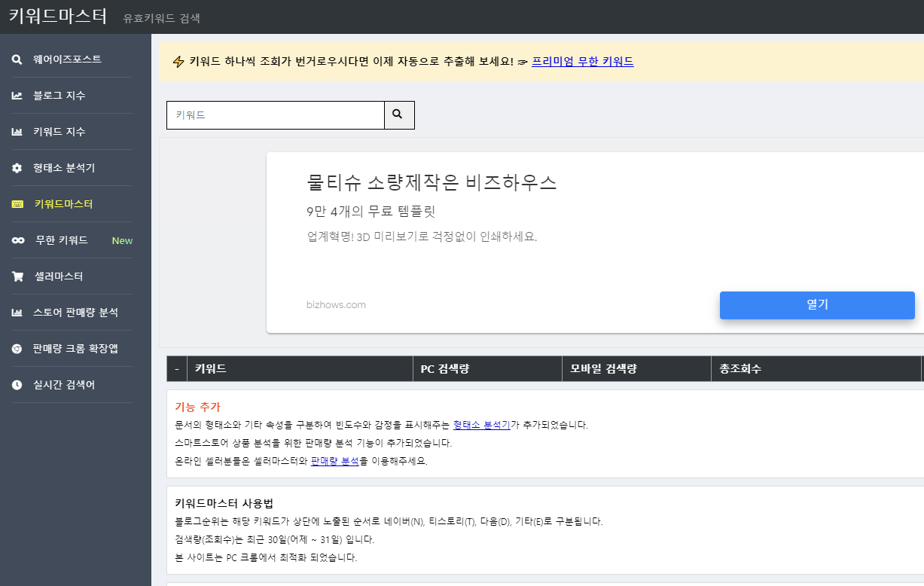
Task: Click the clock icon beside 실시간 검색어
Action: point(17,385)
